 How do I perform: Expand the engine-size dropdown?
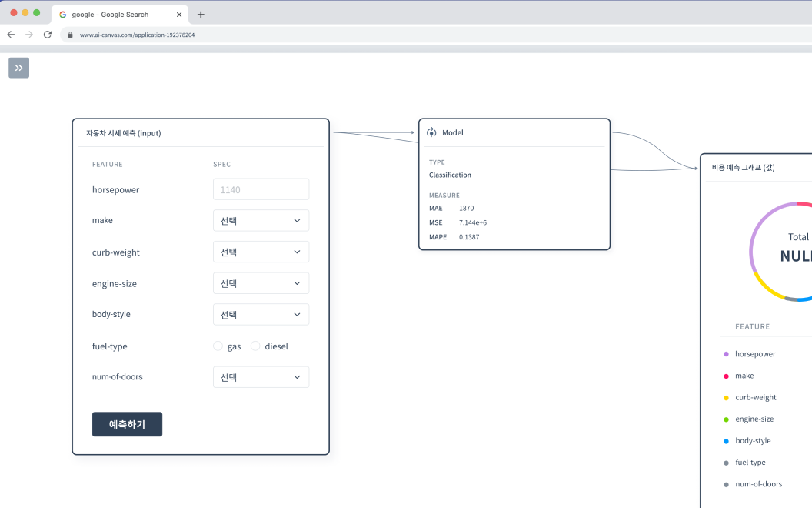point(261,283)
